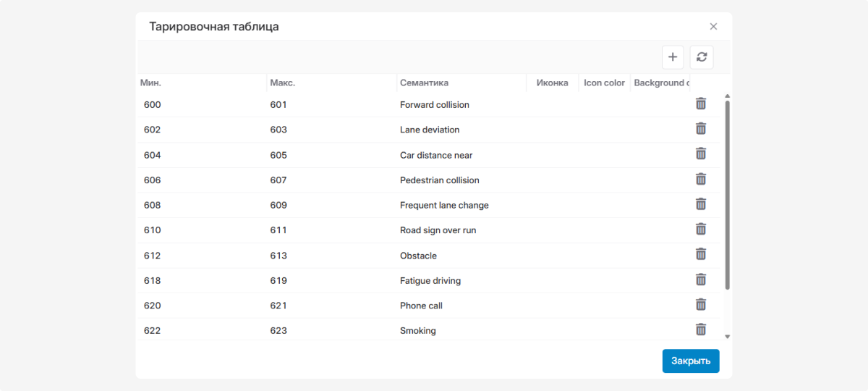This screenshot has height=391, width=868.
Task: Delete the Forward collision row
Action: (700, 104)
